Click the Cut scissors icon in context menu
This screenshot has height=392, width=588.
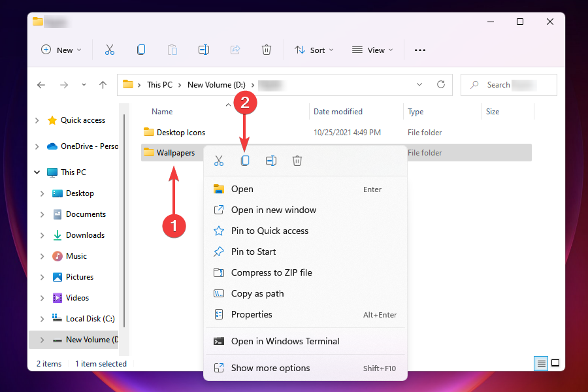(x=219, y=161)
